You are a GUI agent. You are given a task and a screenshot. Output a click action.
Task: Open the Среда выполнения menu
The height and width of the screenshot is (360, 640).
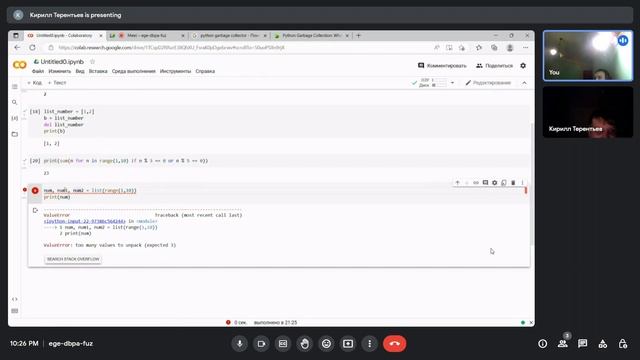[133, 71]
